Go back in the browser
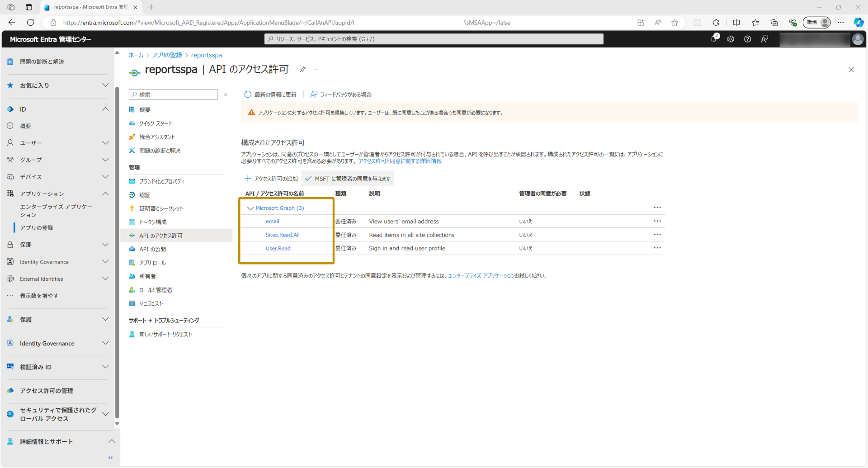Image resolution: width=868 pixels, height=468 pixels. (x=12, y=23)
